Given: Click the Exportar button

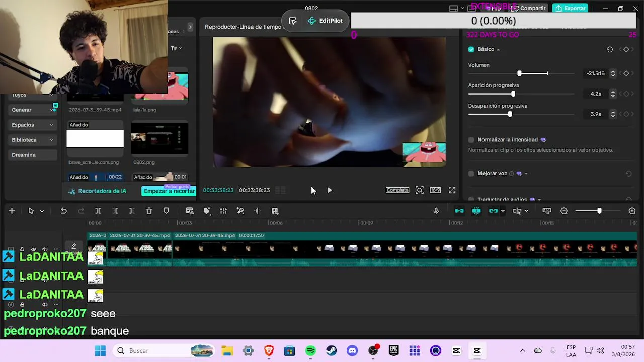Looking at the screenshot, I should pos(571,8).
